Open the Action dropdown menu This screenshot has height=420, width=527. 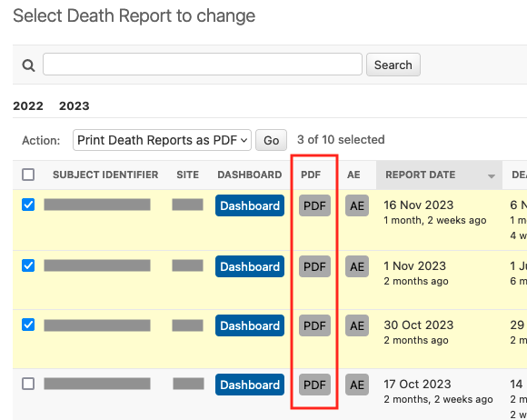point(162,140)
